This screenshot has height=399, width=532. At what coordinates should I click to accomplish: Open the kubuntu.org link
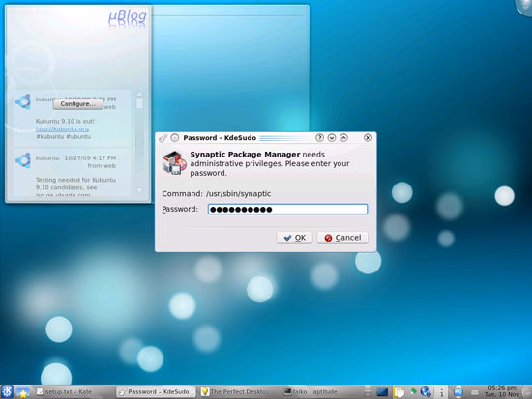[63, 128]
